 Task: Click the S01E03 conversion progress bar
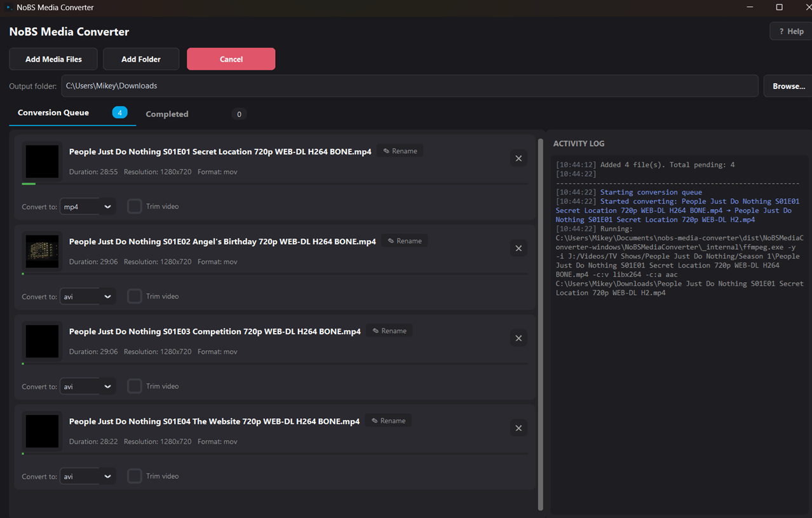274,364
